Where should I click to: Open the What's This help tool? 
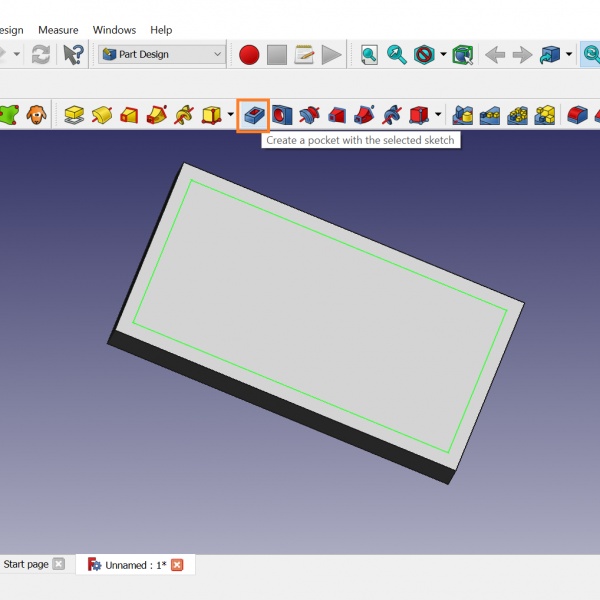73,55
